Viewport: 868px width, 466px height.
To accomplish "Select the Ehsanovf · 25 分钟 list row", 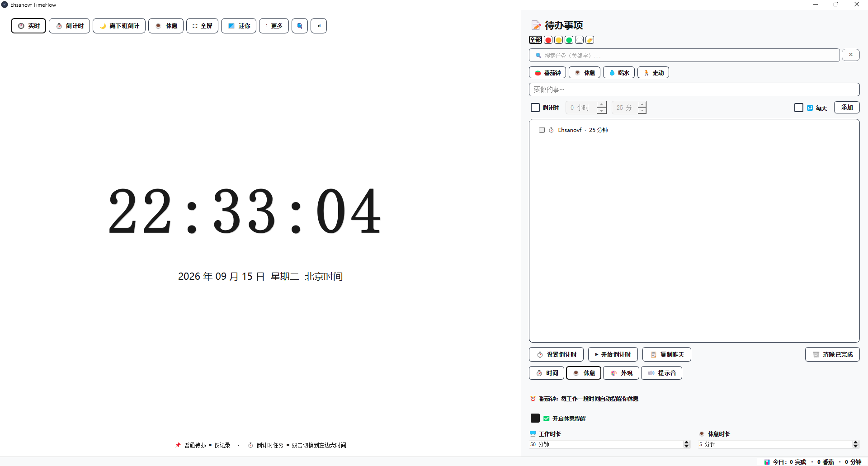I will [694, 130].
